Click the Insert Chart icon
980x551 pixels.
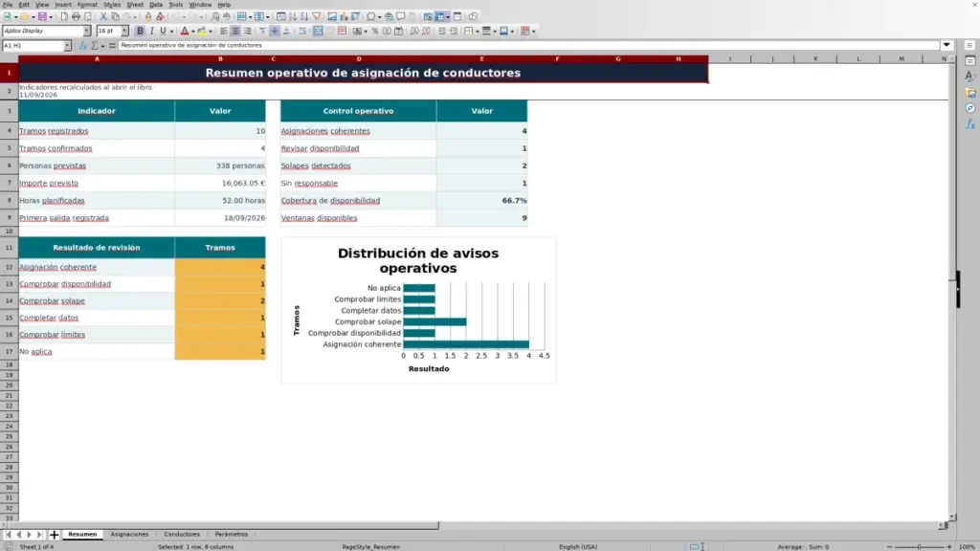coord(344,17)
